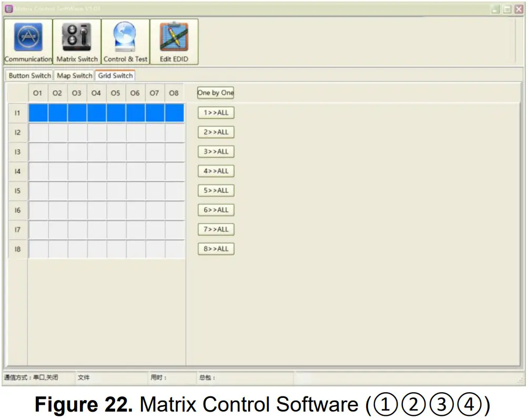Viewport: 528px width, 420px height.
Task: Toggle grid cell I3 to O3
Action: pyautogui.click(x=77, y=152)
